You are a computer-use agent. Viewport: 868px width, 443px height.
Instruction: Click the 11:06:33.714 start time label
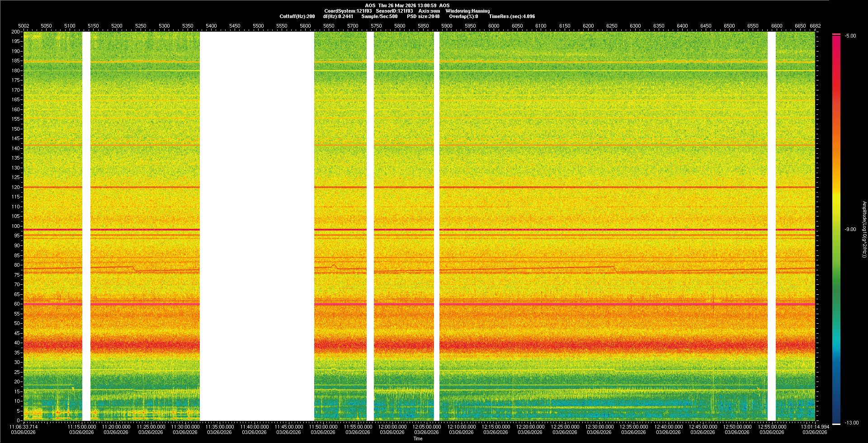[x=24, y=427]
